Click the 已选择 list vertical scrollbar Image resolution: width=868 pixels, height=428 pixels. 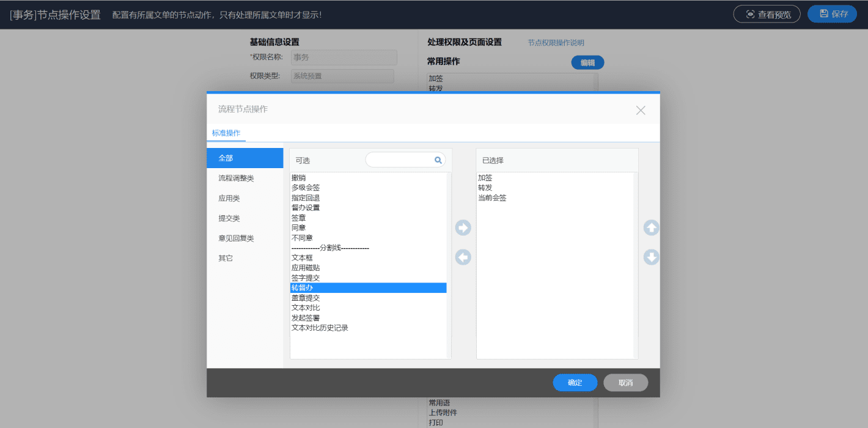coord(636,265)
